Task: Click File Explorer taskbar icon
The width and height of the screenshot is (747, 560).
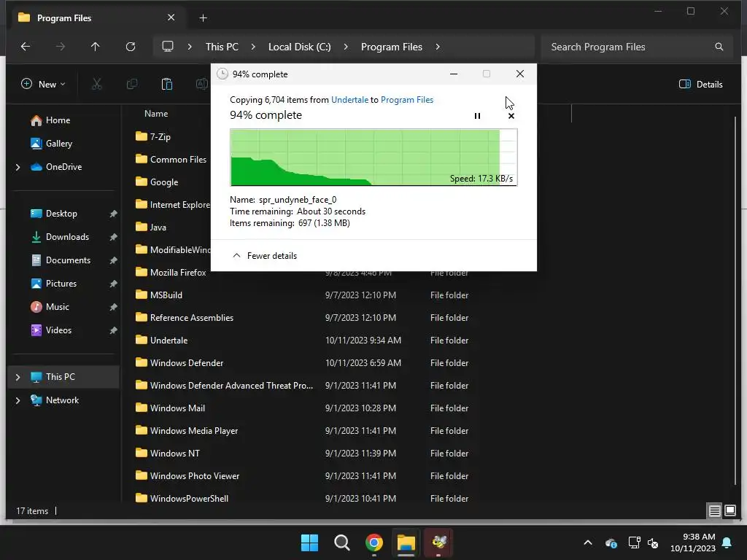Action: [x=406, y=542]
